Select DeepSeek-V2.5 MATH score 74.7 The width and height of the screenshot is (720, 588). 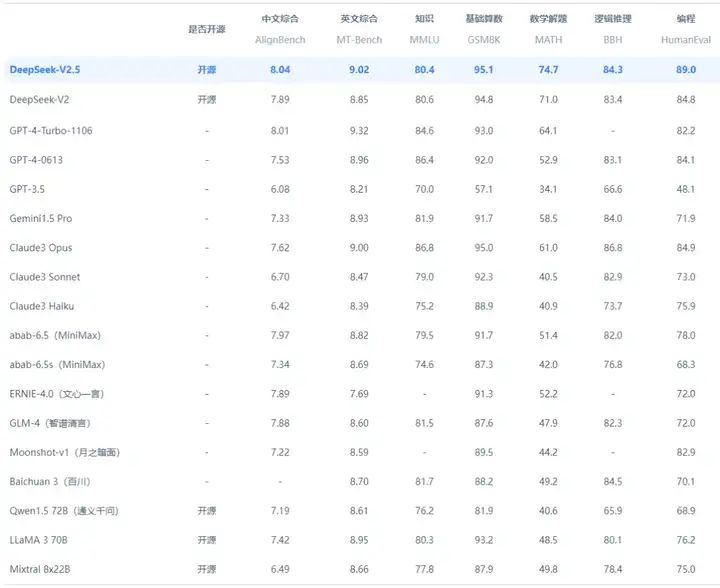pyautogui.click(x=548, y=70)
